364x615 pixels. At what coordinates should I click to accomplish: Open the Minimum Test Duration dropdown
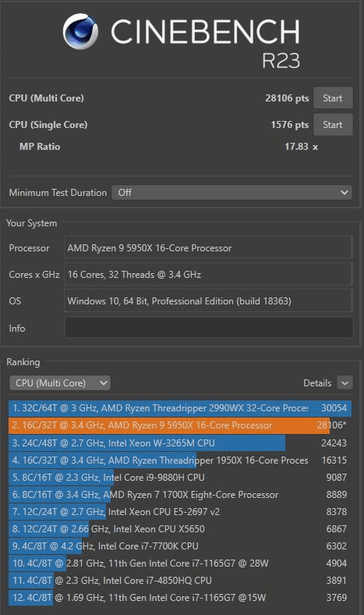coord(231,193)
